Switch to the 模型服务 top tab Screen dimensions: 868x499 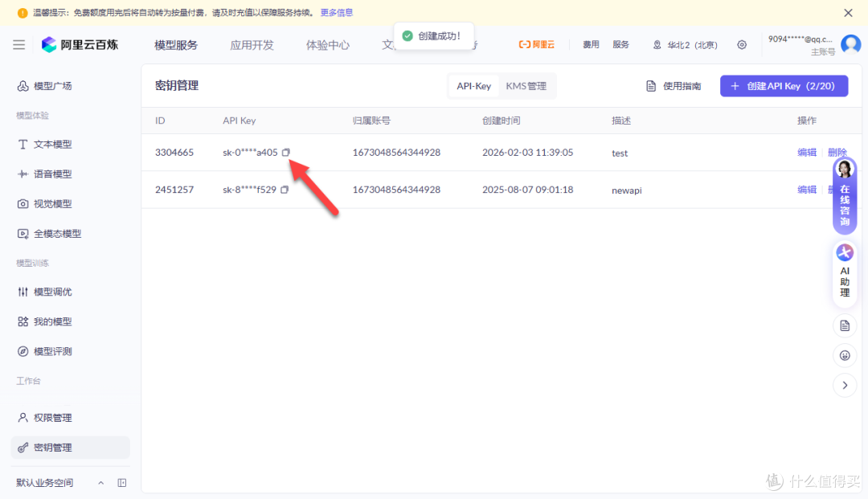[x=176, y=45]
